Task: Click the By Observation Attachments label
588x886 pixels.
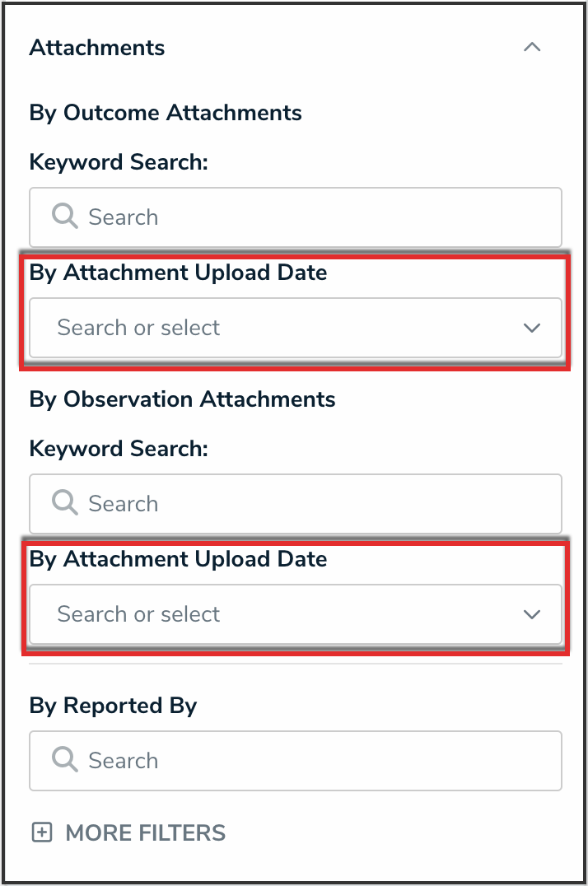Action: (x=182, y=399)
